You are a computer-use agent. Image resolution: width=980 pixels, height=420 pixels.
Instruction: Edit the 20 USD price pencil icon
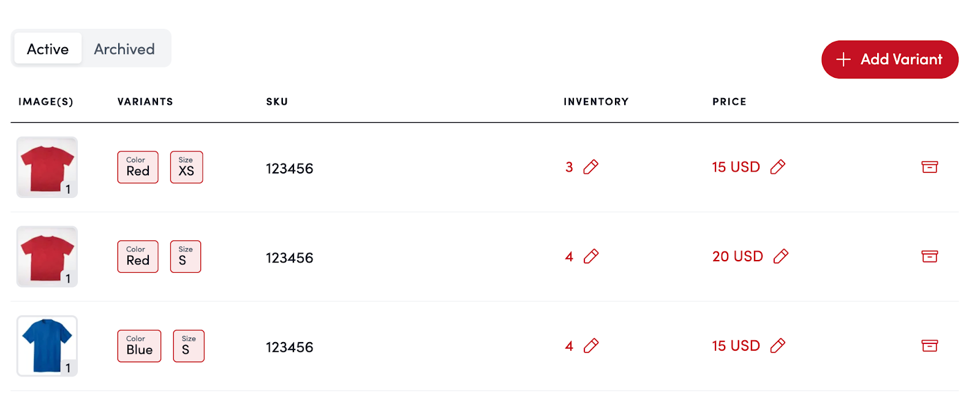click(x=781, y=256)
